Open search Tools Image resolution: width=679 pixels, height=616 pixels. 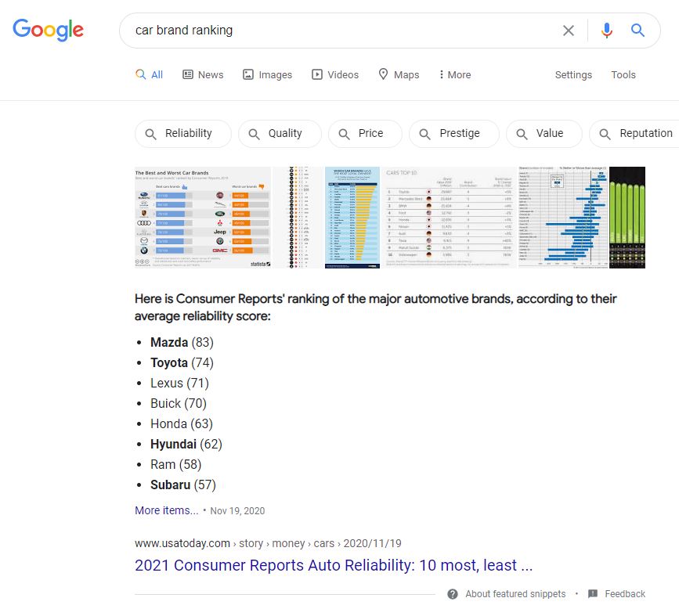coord(623,74)
